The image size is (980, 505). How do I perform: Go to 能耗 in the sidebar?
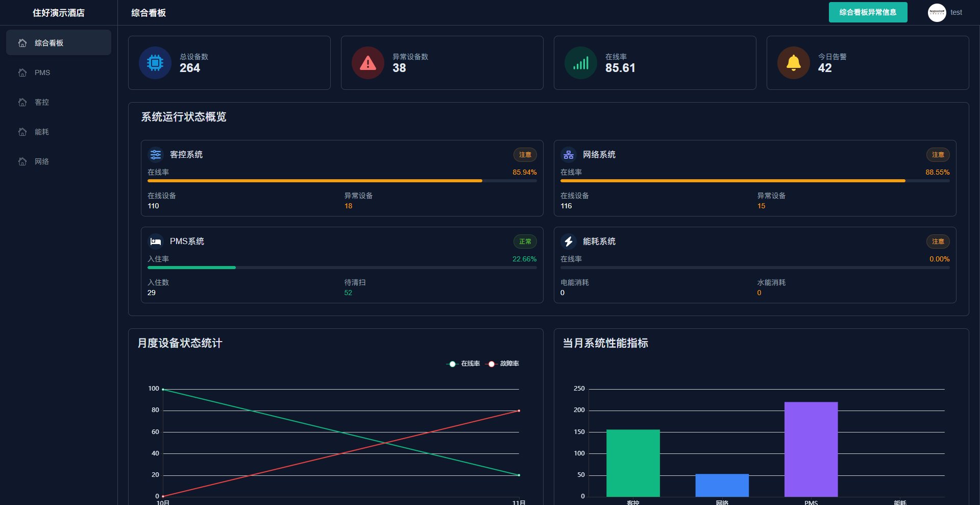[x=42, y=132]
